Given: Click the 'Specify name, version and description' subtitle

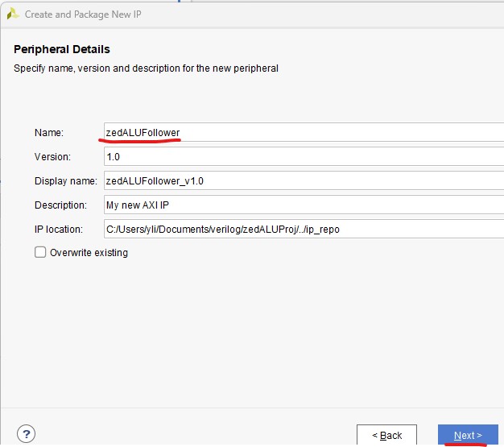Looking at the screenshot, I should [146, 68].
